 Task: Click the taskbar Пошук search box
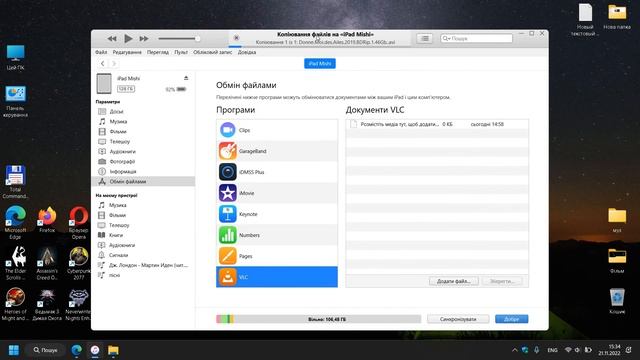click(x=45, y=350)
